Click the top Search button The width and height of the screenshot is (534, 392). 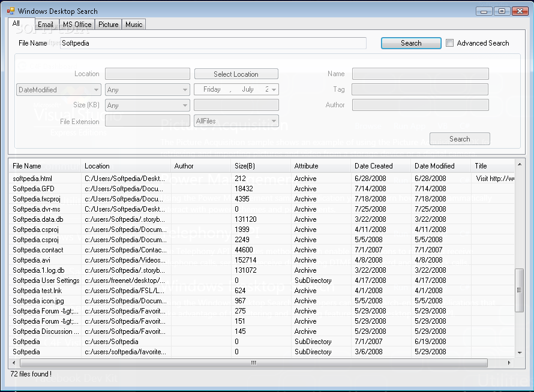coord(411,43)
